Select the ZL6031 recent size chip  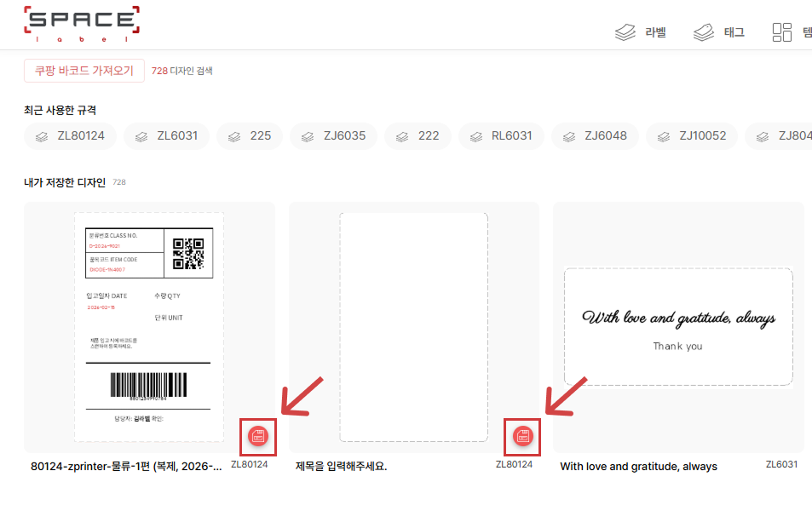pos(166,136)
